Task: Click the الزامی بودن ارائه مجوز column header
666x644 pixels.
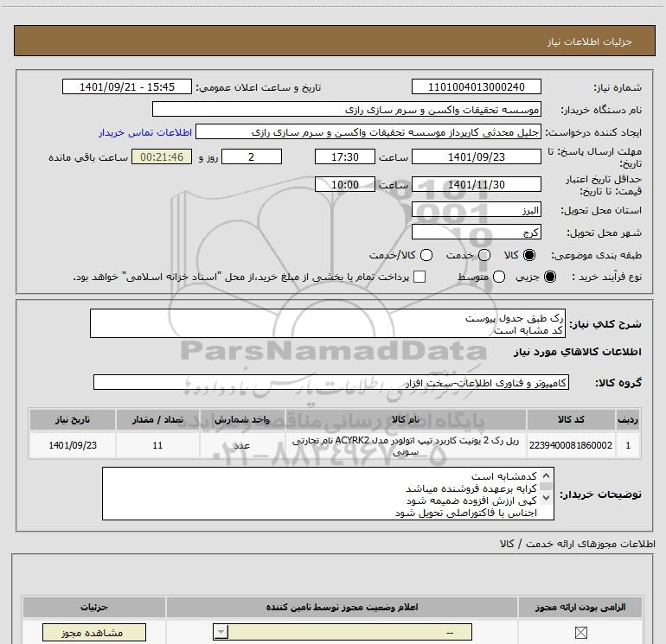Action: pos(580,607)
